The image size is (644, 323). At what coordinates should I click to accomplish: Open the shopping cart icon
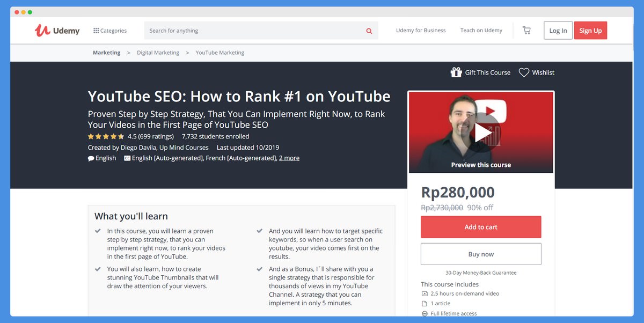pos(526,31)
